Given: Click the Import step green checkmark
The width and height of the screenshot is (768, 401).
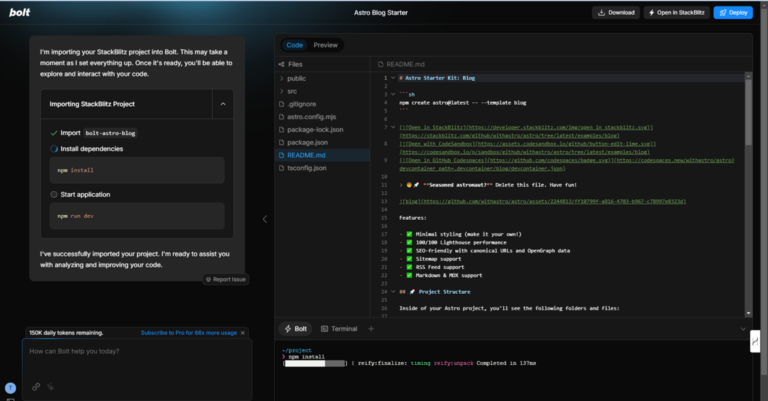Looking at the screenshot, I should click(54, 133).
